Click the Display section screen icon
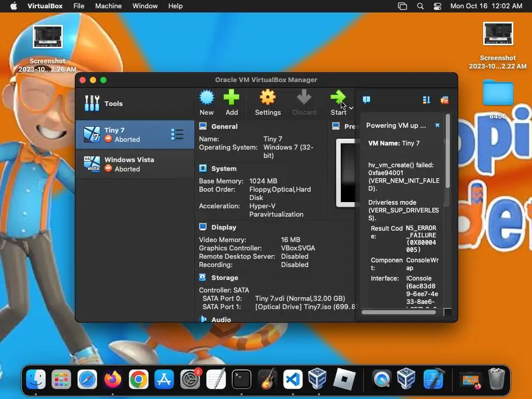The width and height of the screenshot is (532, 399). coord(203,227)
